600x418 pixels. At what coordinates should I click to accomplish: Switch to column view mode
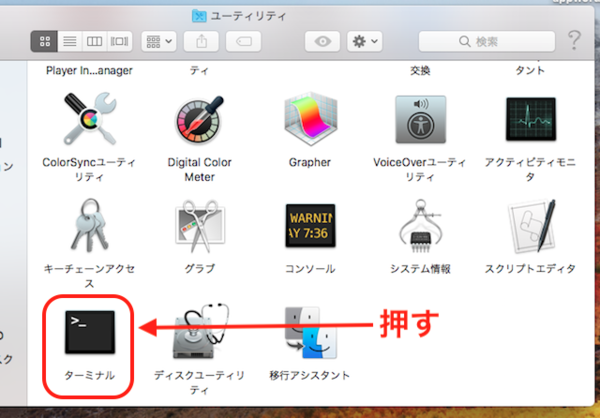pyautogui.click(x=94, y=41)
